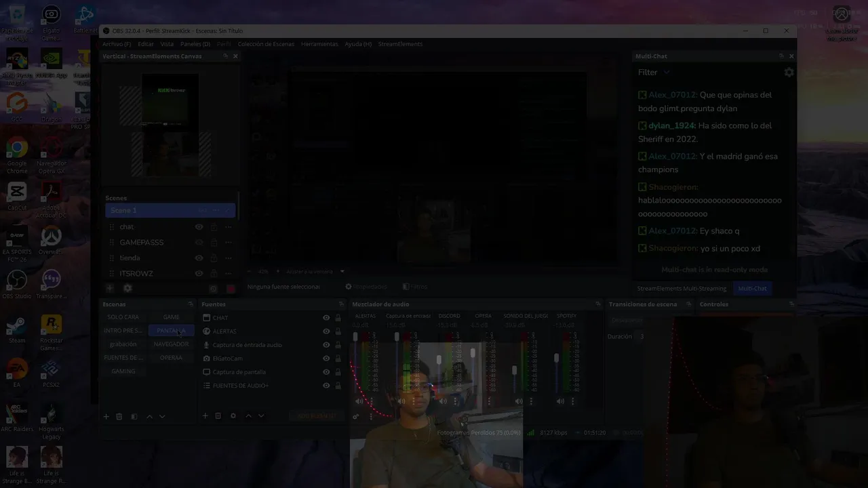Toggle visibility of FUENTES DE AUDIO+ group
The image size is (868, 488).
[326, 386]
